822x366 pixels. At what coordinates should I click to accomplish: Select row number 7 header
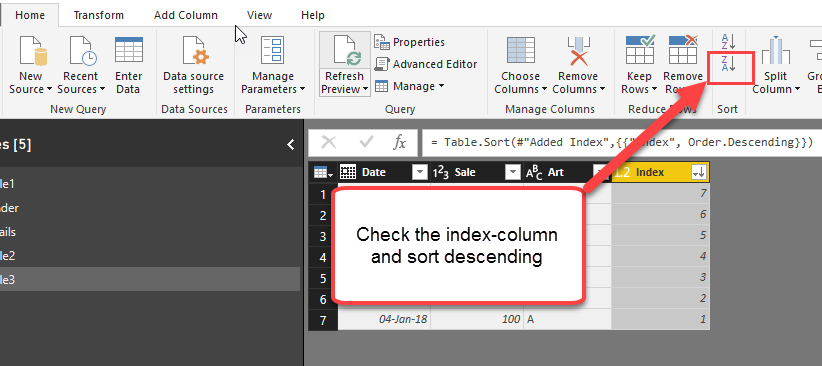pyautogui.click(x=323, y=319)
